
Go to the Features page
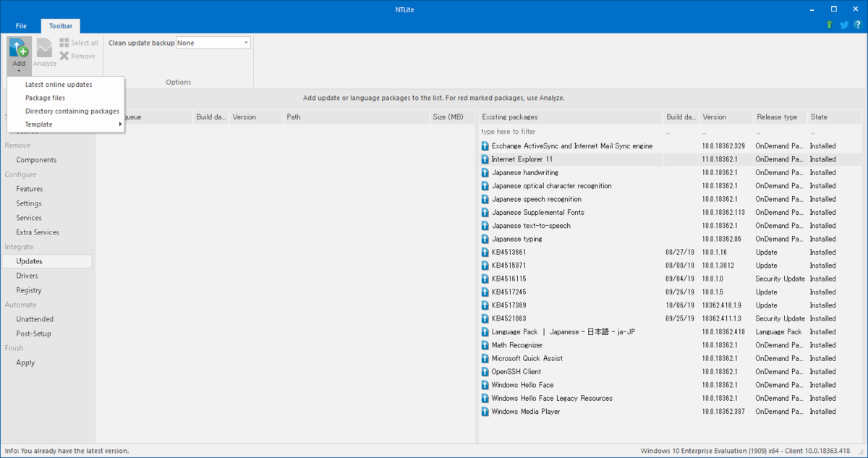coord(30,189)
